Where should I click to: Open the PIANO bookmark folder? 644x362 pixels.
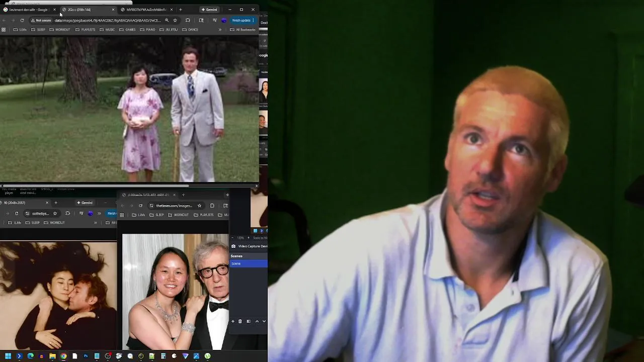[x=147, y=30]
